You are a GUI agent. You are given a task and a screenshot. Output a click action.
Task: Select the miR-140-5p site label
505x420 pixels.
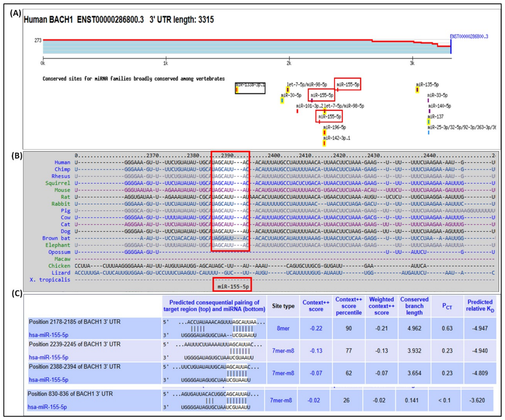pos(440,106)
